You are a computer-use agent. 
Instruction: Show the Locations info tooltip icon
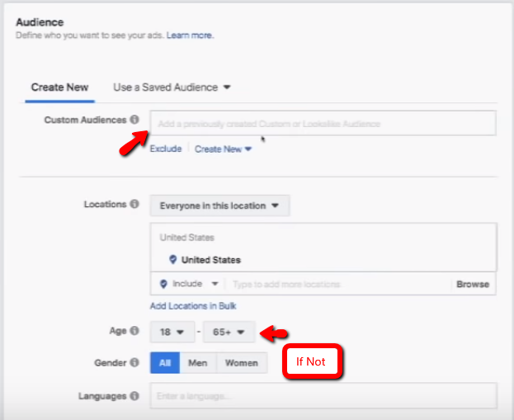pos(134,204)
